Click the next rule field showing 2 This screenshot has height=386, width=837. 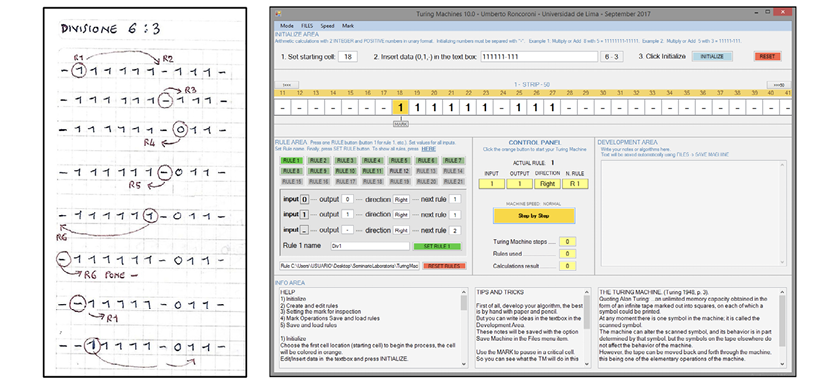pos(455,231)
